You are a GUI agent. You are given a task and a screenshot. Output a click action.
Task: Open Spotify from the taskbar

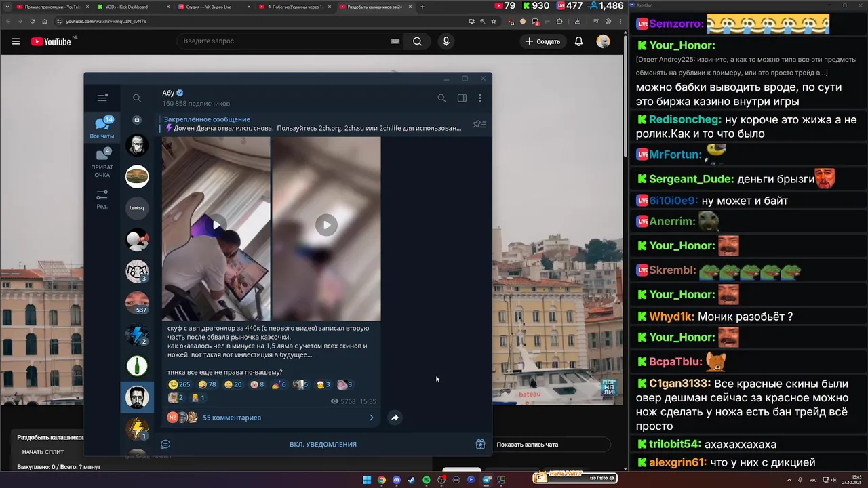tap(427, 480)
